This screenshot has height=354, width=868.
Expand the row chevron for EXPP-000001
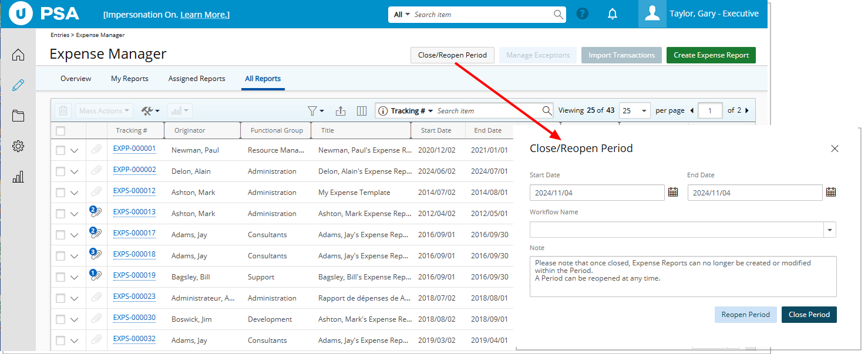click(74, 151)
